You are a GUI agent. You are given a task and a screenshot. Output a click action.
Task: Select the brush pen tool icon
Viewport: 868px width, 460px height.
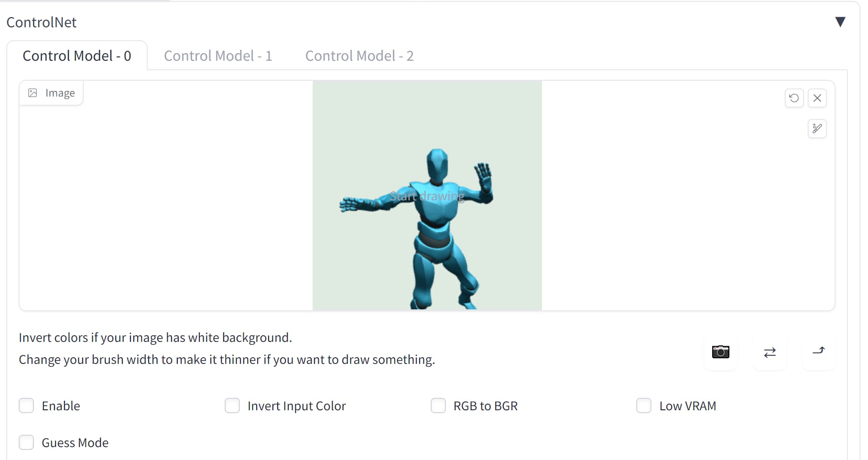(x=817, y=128)
